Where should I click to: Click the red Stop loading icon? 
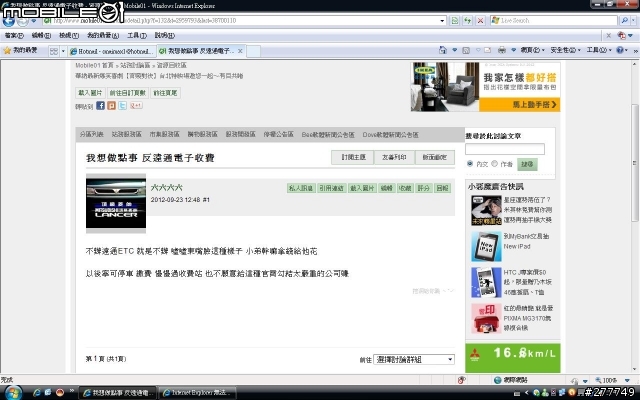point(480,20)
